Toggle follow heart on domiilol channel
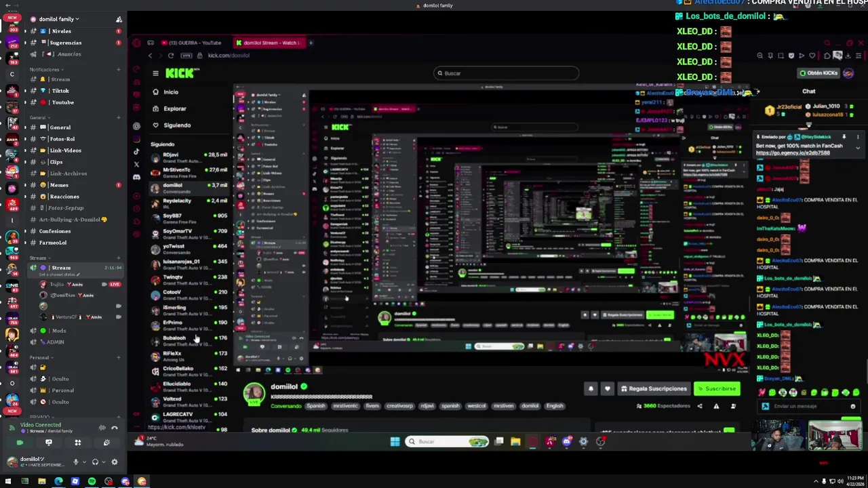868x488 pixels. pyautogui.click(x=607, y=389)
